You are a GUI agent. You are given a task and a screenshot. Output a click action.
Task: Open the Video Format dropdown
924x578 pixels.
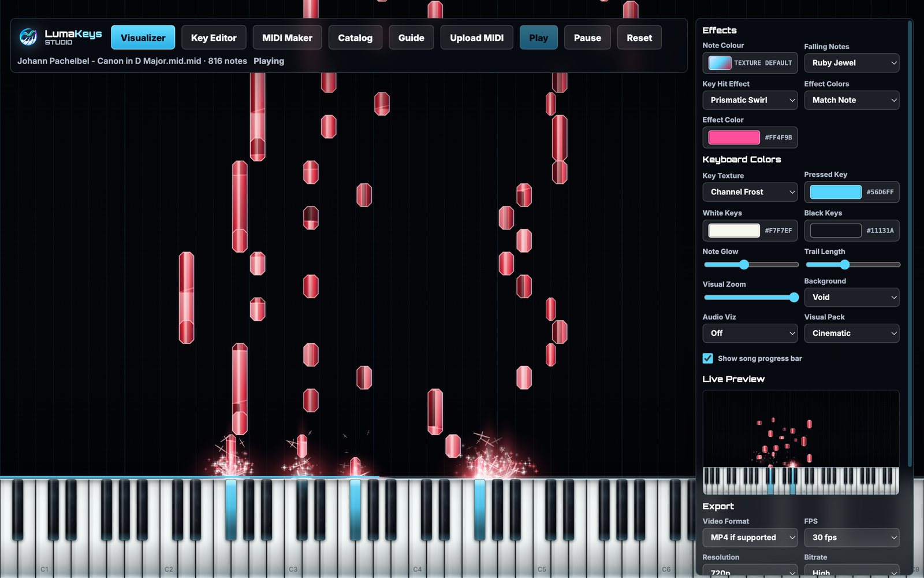750,538
